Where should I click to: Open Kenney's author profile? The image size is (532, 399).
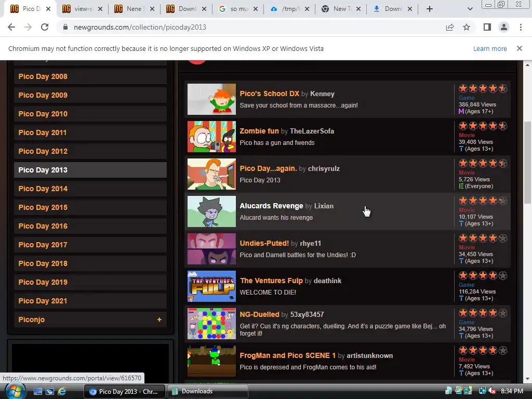point(322,94)
